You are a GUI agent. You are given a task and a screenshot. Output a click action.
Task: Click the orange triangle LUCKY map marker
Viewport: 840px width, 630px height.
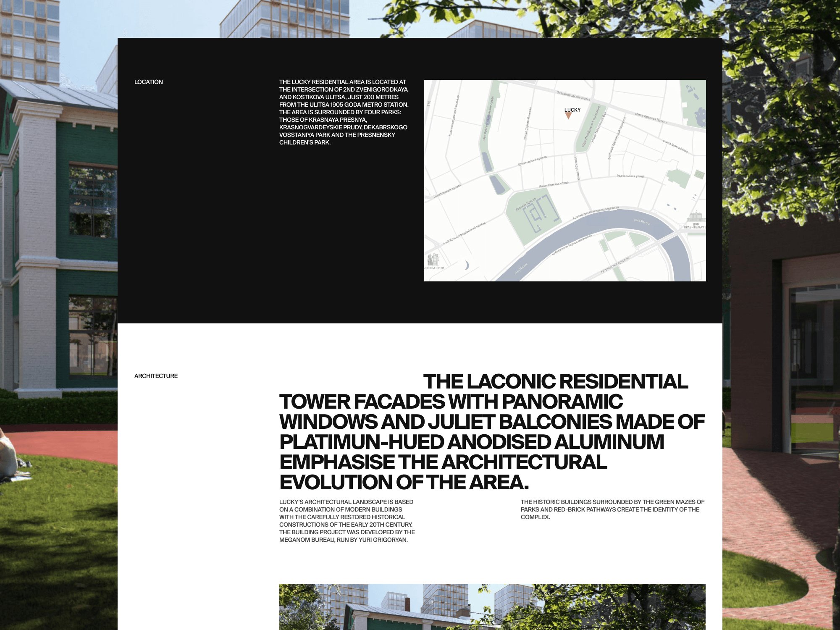568,116
